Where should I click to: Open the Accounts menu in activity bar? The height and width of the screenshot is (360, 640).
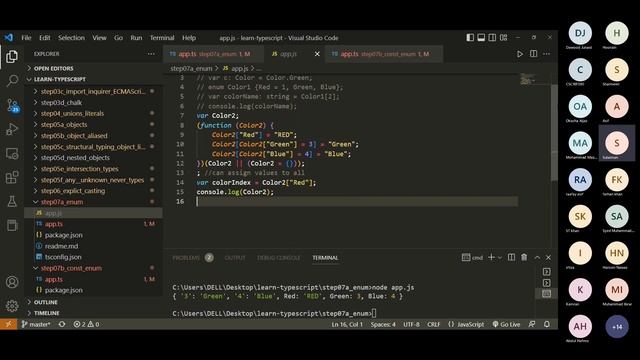(12, 282)
